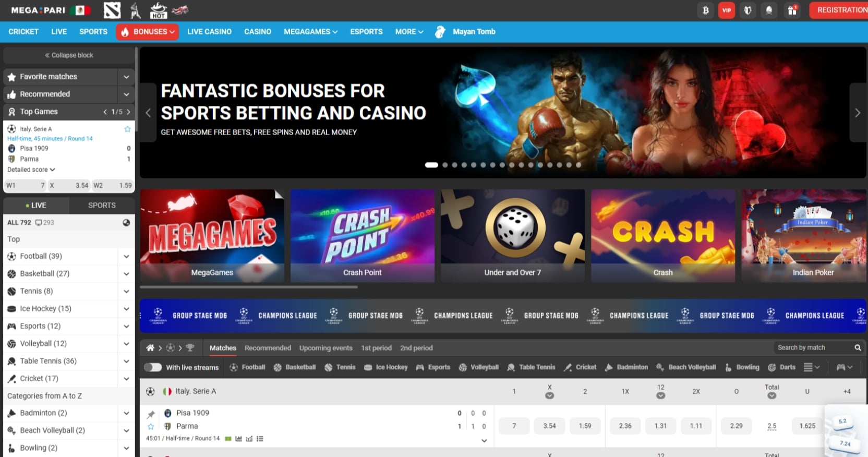This screenshot has height=457, width=868.
Task: Click the game carousel horizontal scrollbar
Action: tap(249, 287)
